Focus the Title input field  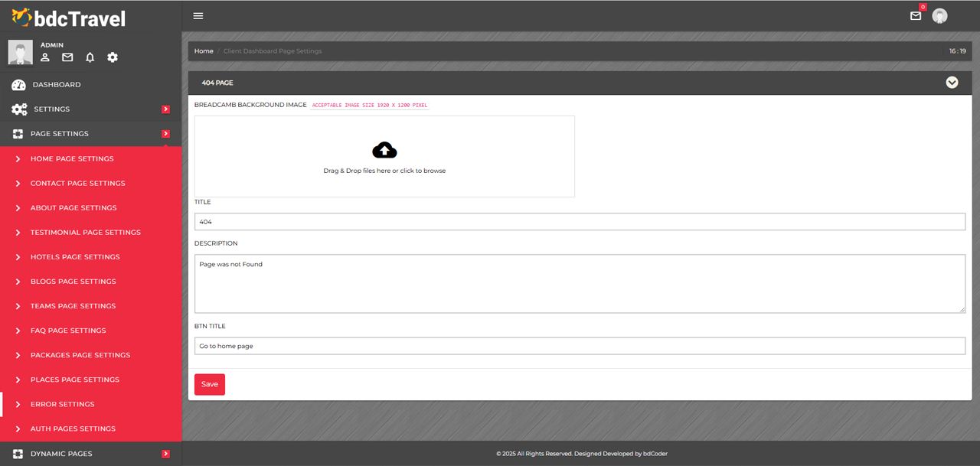[580, 221]
